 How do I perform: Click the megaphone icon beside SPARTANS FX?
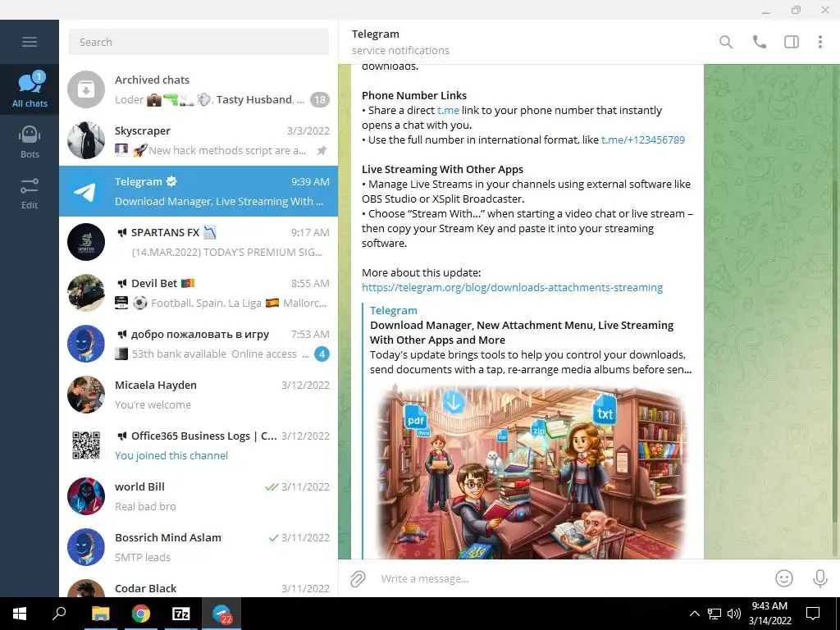point(121,232)
